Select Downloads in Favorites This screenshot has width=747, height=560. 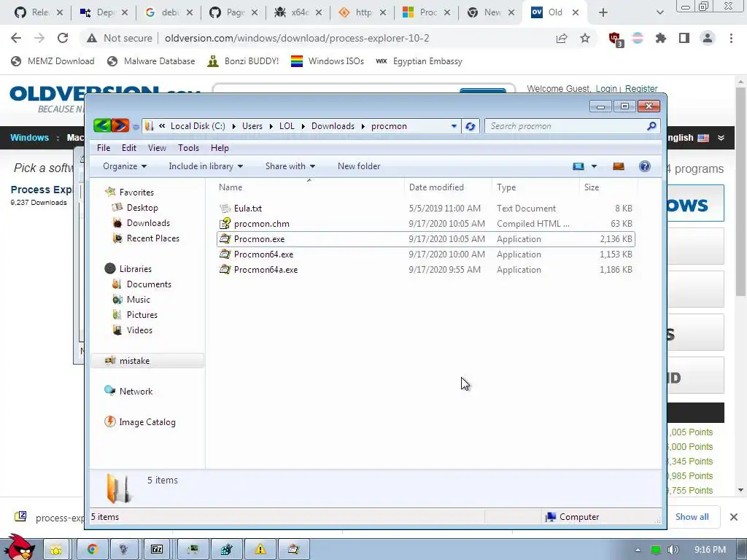[148, 223]
